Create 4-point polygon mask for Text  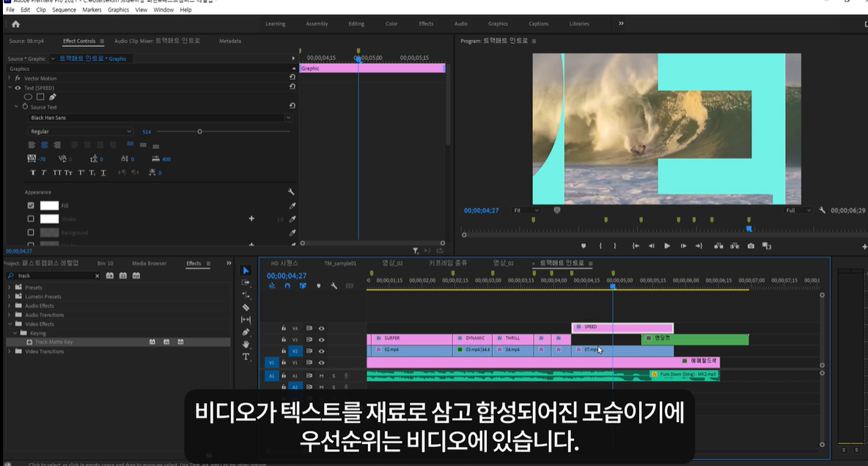pos(40,97)
